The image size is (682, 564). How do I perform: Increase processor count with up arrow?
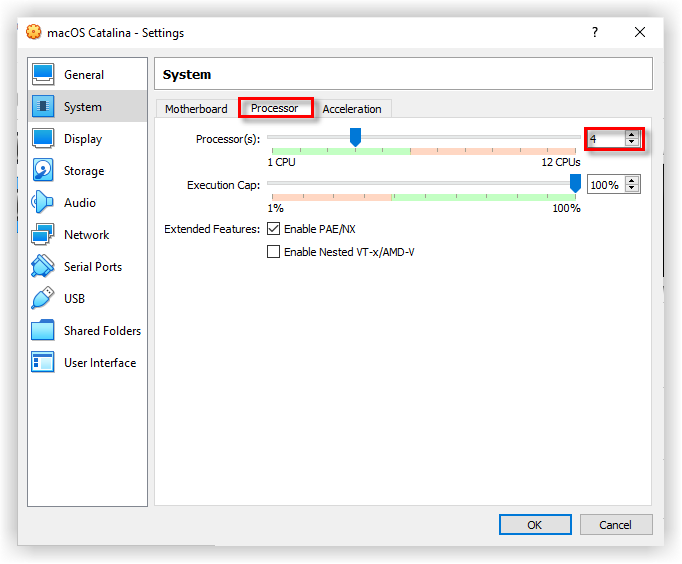(x=631, y=135)
